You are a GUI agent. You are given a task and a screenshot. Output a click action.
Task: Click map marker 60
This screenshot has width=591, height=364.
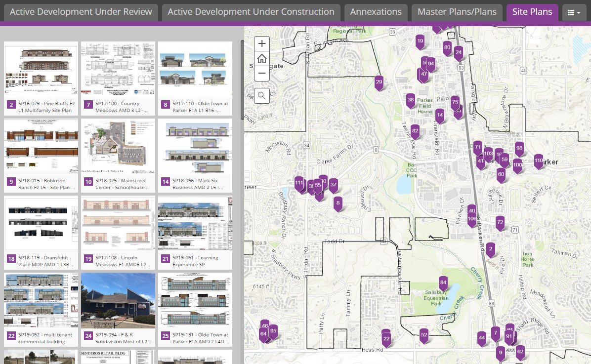tap(501, 175)
